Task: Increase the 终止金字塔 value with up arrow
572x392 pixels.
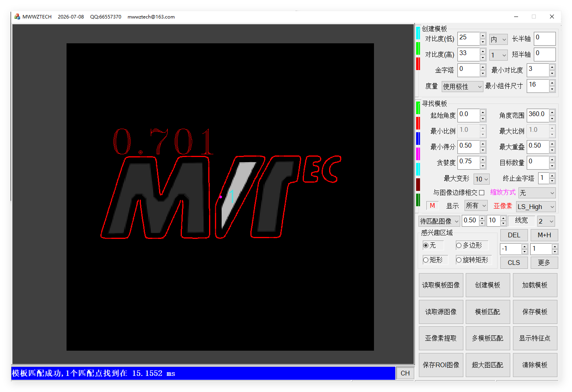Action: pos(552,176)
